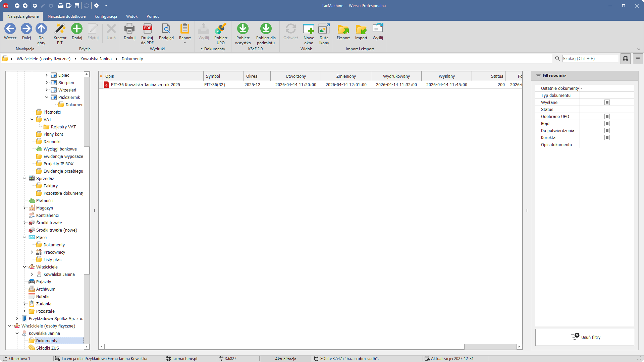
Task: Sort by the Utworzony column header
Action: 296,76
